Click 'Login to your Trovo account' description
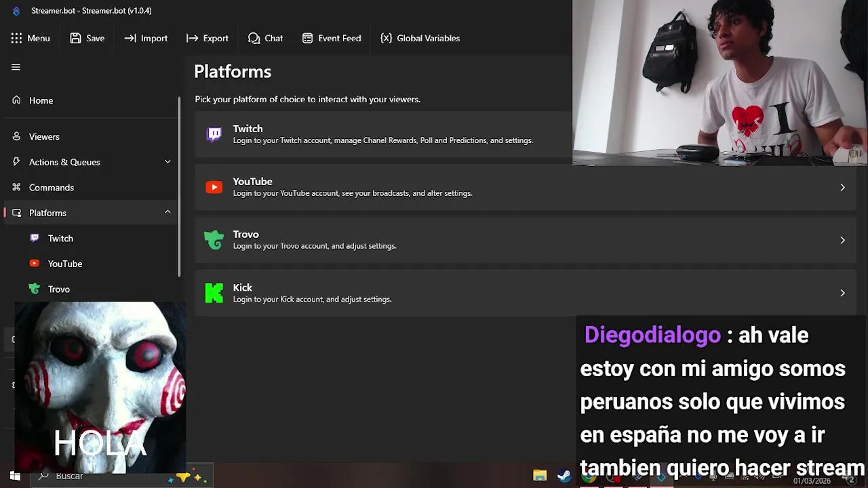The height and width of the screenshot is (488, 868). coord(315,246)
